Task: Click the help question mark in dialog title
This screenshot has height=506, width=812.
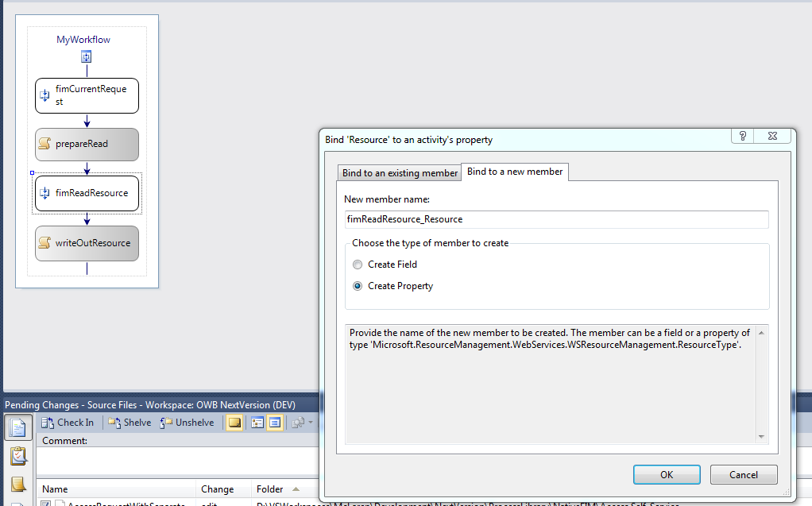Action: tap(743, 136)
